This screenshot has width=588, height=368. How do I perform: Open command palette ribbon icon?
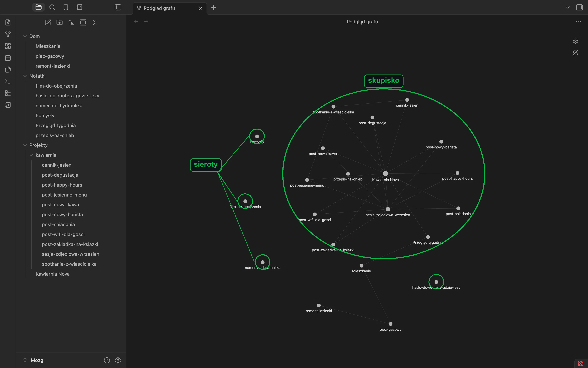(x=8, y=81)
